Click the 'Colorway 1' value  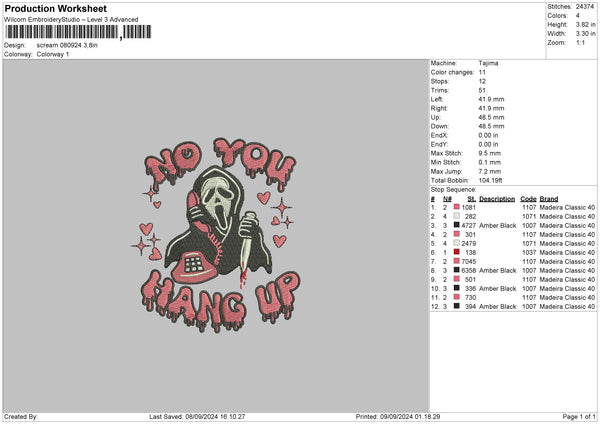[x=53, y=54]
